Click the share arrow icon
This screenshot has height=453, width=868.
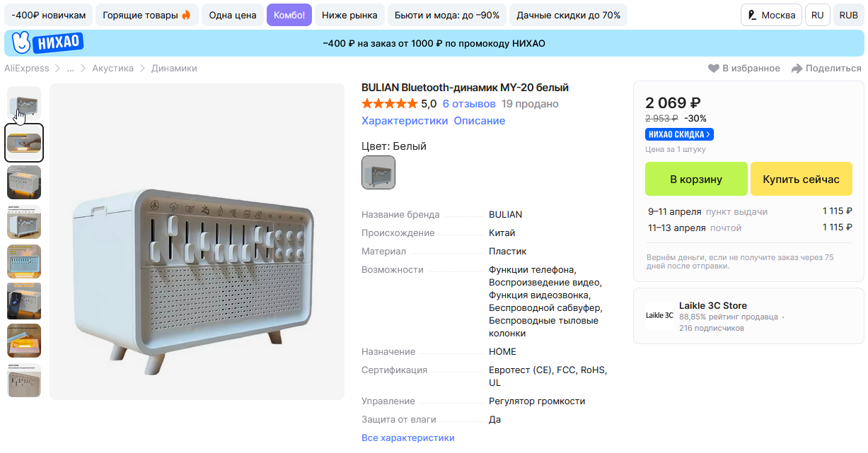click(x=797, y=69)
